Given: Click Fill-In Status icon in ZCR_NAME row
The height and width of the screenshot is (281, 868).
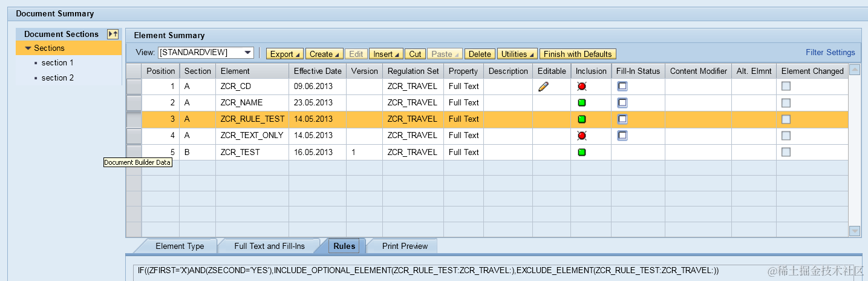Looking at the screenshot, I should tap(622, 103).
